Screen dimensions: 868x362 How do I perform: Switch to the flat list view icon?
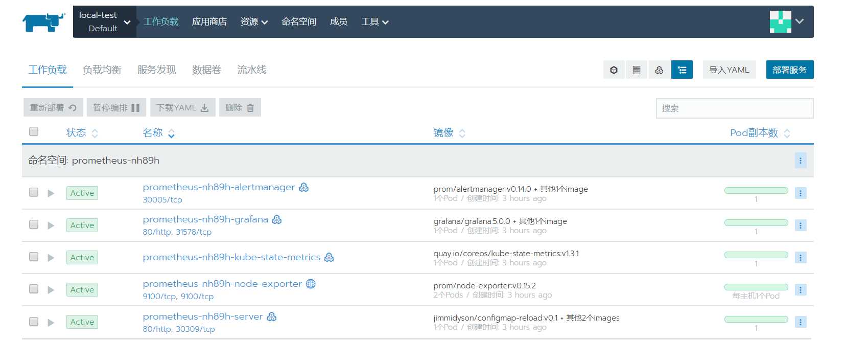[x=637, y=70]
